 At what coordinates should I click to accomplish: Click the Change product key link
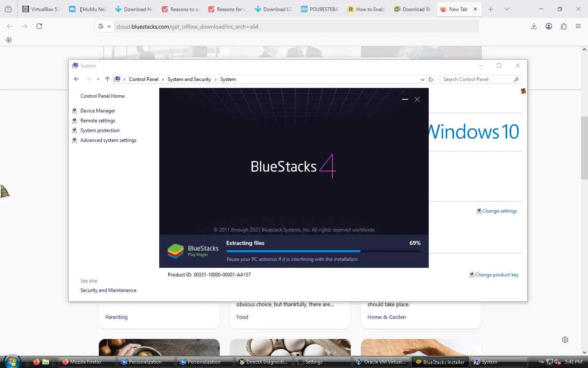click(497, 275)
